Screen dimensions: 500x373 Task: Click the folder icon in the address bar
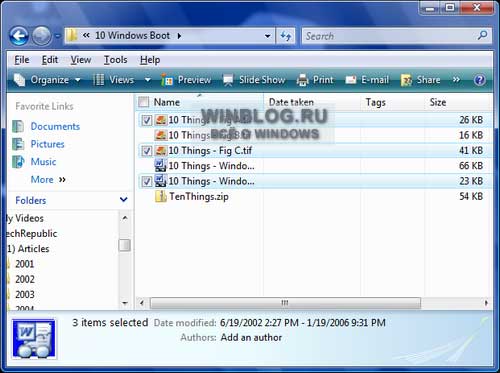click(72, 35)
